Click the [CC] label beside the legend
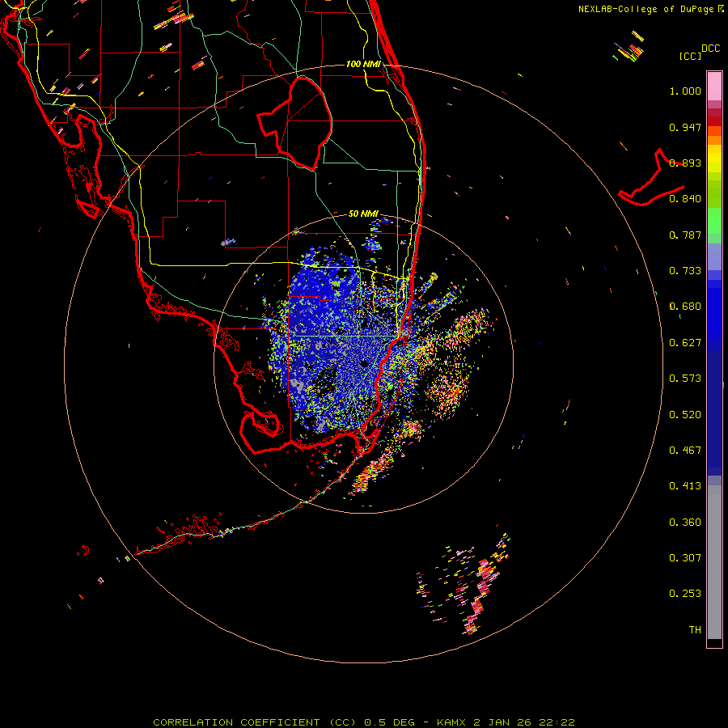 [x=691, y=56]
